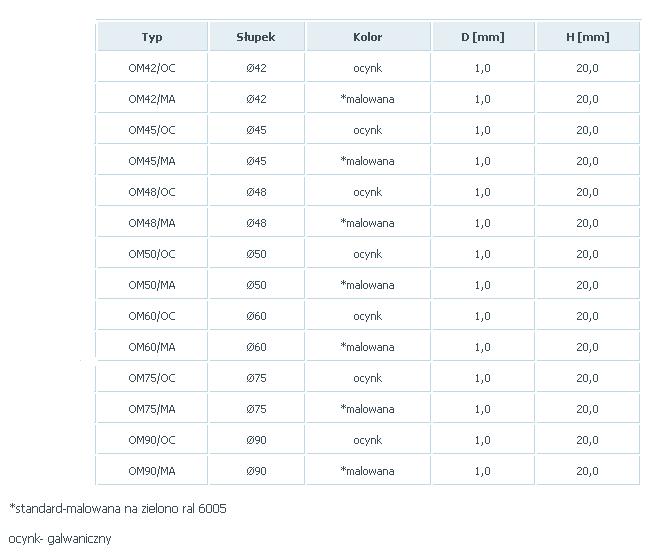Select the OM90/MA type cell
The height and width of the screenshot is (553, 661).
point(152,471)
